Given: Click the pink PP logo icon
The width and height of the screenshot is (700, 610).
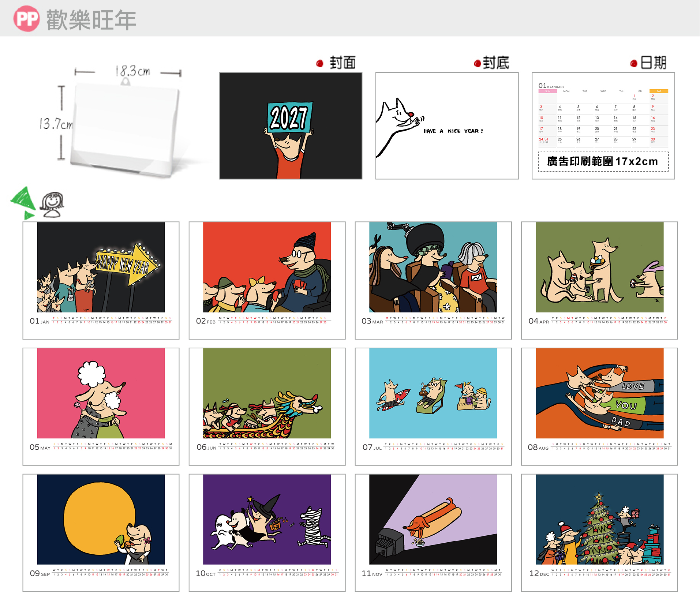Looking at the screenshot, I should pyautogui.click(x=26, y=19).
